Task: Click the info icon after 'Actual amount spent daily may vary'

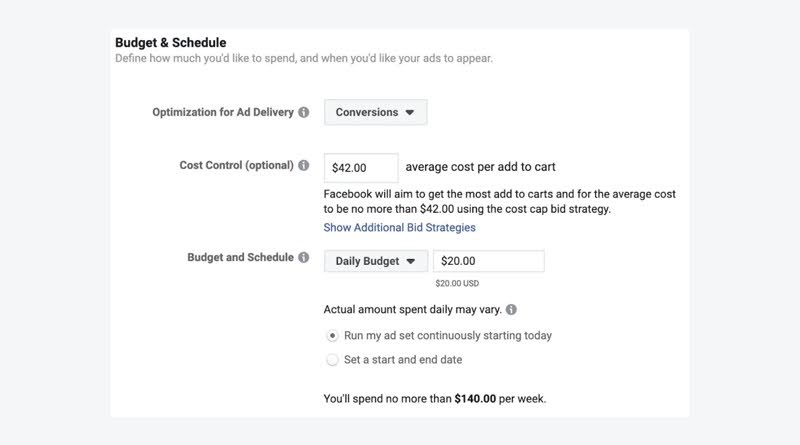Action: tap(511, 309)
